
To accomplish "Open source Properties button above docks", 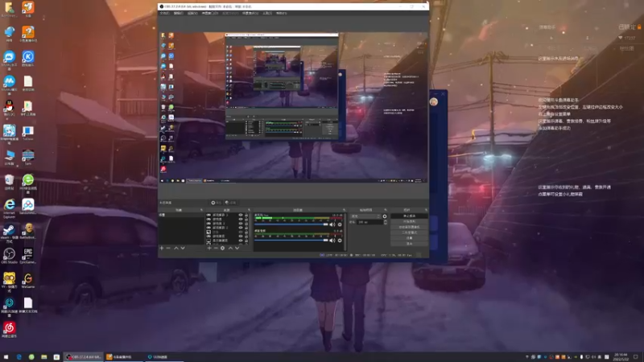I will (x=217, y=203).
